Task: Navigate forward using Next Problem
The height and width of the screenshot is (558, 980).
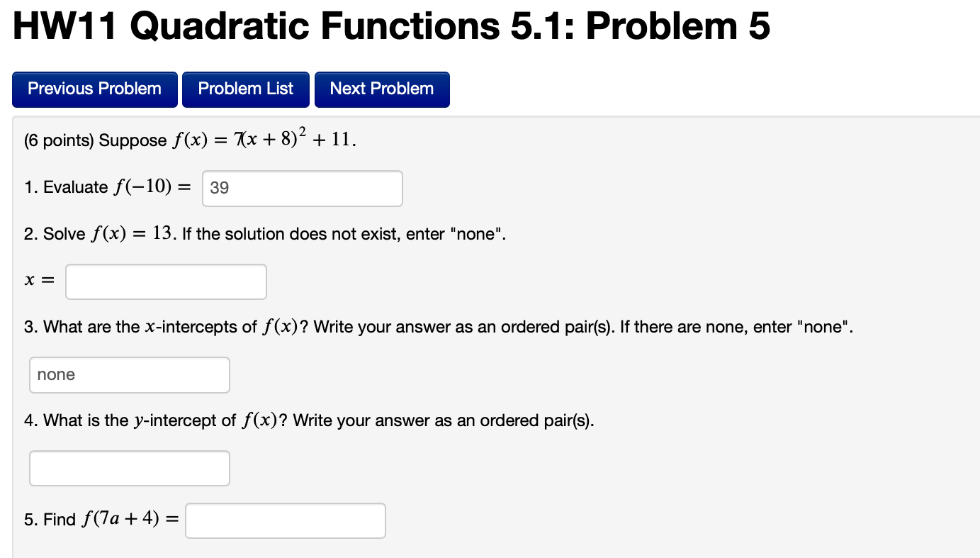Action: (x=381, y=89)
